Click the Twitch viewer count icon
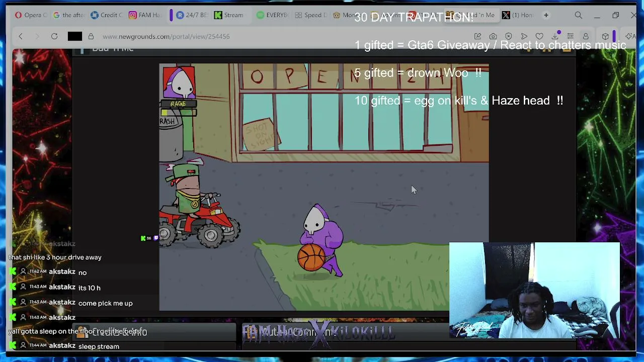The image size is (644, 362). (155, 238)
